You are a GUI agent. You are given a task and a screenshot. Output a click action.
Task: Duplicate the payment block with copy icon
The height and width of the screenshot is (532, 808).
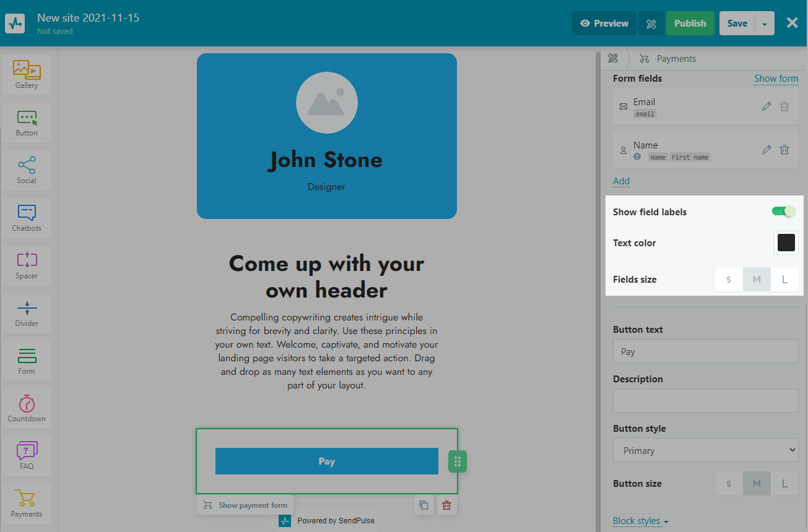click(424, 505)
